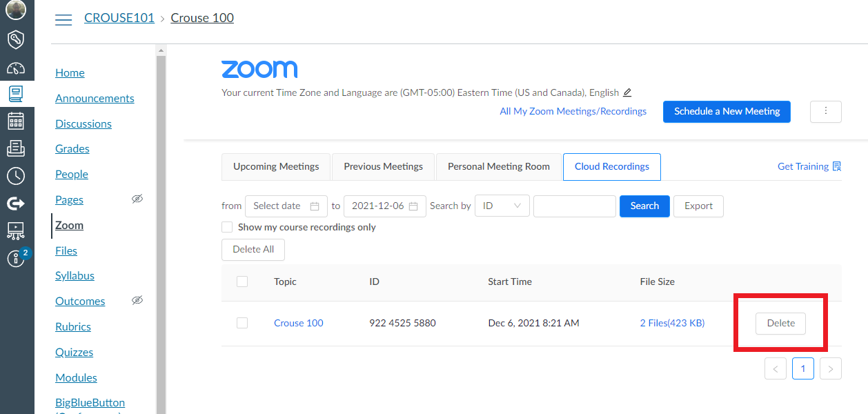Open the Admin shield icon
This screenshot has width=868, height=414.
tap(16, 39)
